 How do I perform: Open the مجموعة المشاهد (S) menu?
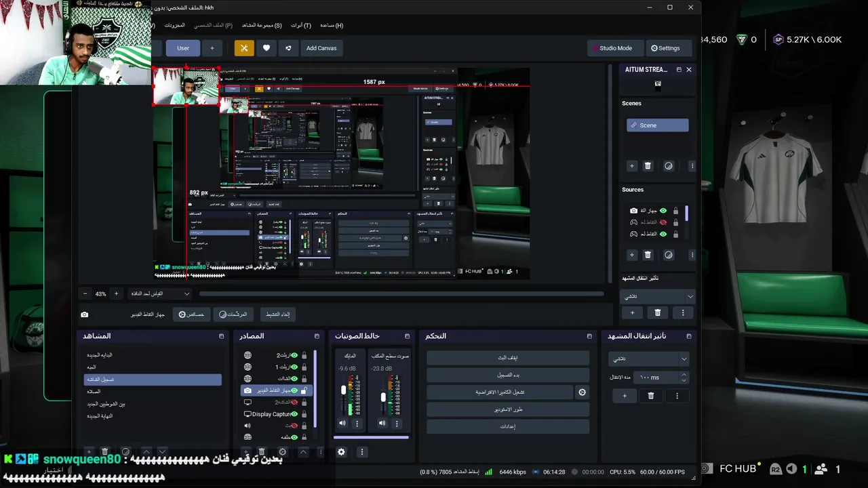pos(262,25)
